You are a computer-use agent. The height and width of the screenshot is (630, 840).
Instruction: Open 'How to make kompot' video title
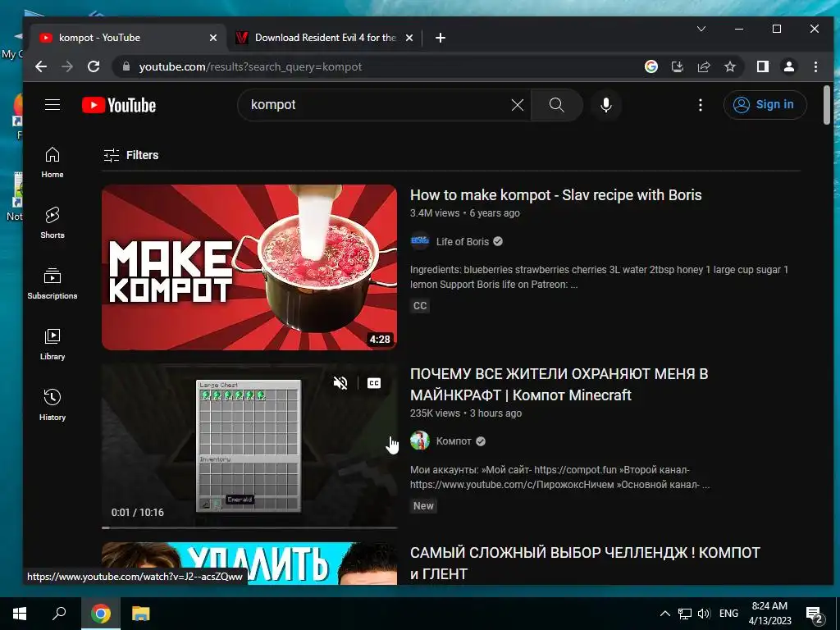click(555, 195)
